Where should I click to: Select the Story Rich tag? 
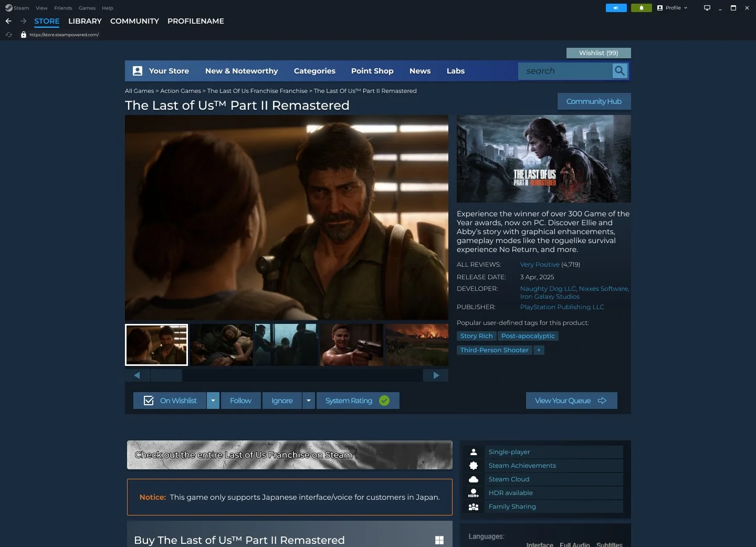pos(477,336)
